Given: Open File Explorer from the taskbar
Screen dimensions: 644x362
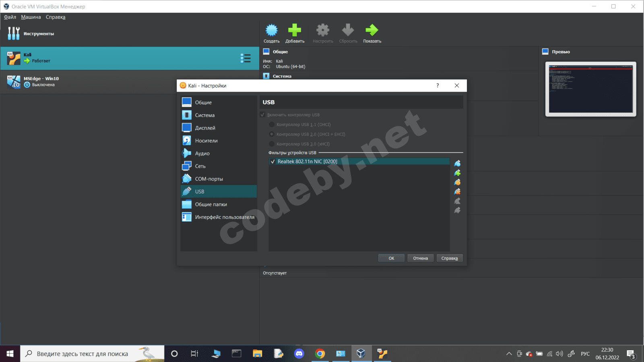Looking at the screenshot, I should [x=257, y=354].
